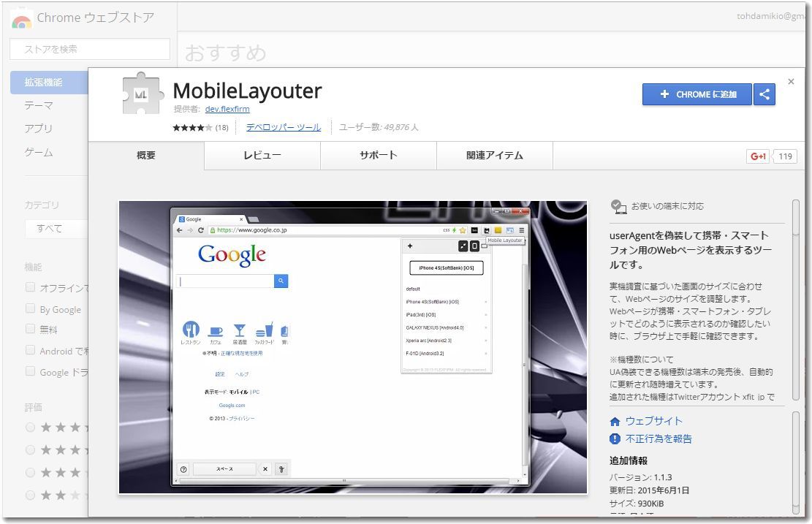Viewport: 812px width, 524px height.
Task: Click the Google +1 button
Action: [x=757, y=156]
